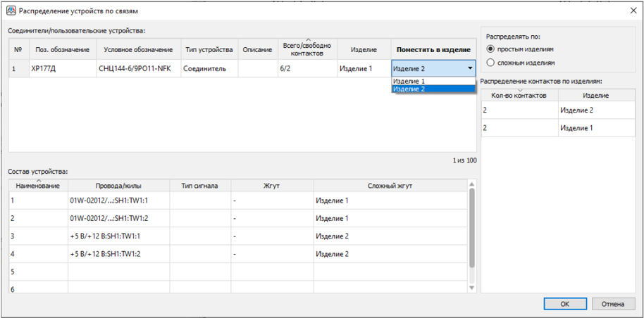Select the 'сложным изделиям' radio button
This screenshot has height=318, width=644.
click(x=491, y=63)
